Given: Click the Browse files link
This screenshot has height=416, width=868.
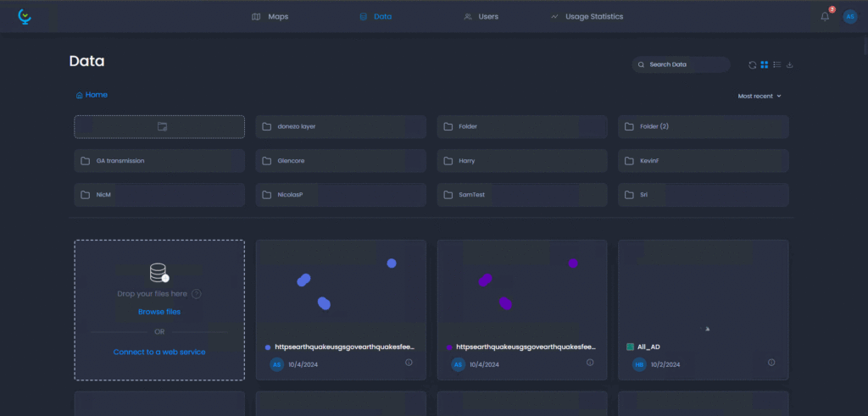Looking at the screenshot, I should click(x=159, y=312).
